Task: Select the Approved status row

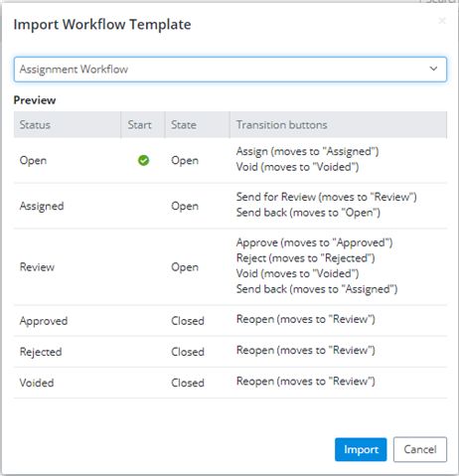Action: tap(230, 321)
